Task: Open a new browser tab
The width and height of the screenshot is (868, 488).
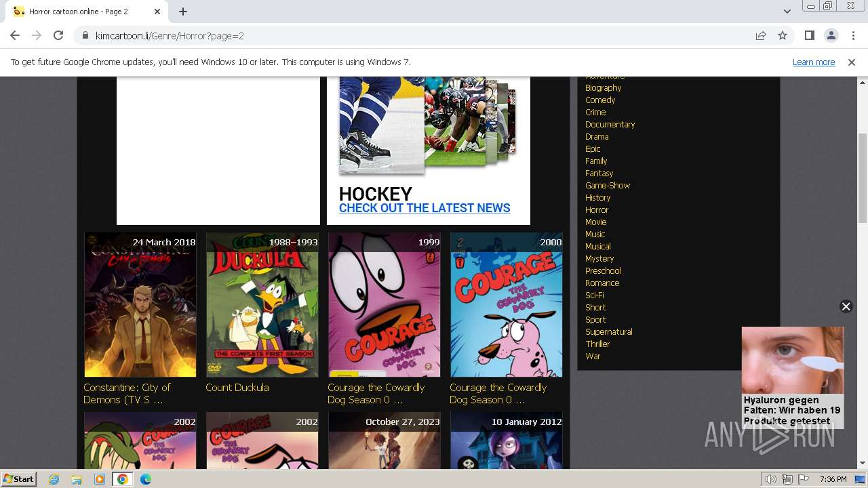Action: tap(183, 12)
